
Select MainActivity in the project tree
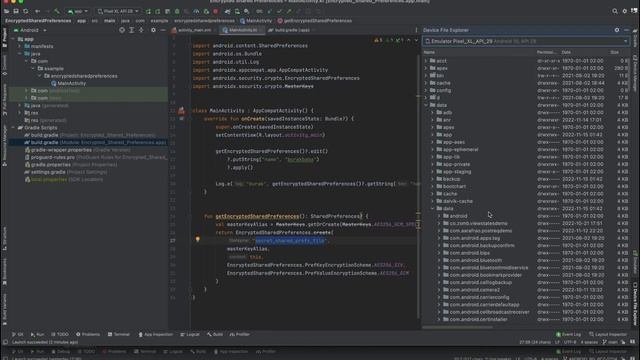71,83
